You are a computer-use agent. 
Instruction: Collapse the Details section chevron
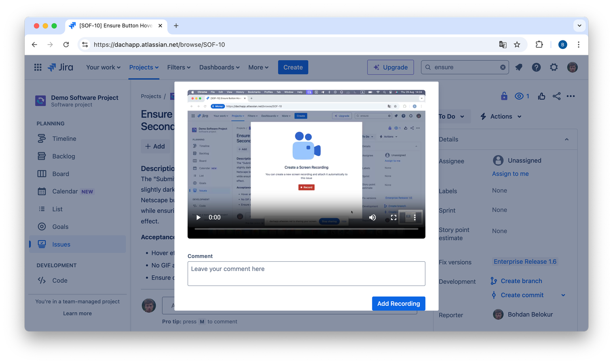[x=566, y=139]
